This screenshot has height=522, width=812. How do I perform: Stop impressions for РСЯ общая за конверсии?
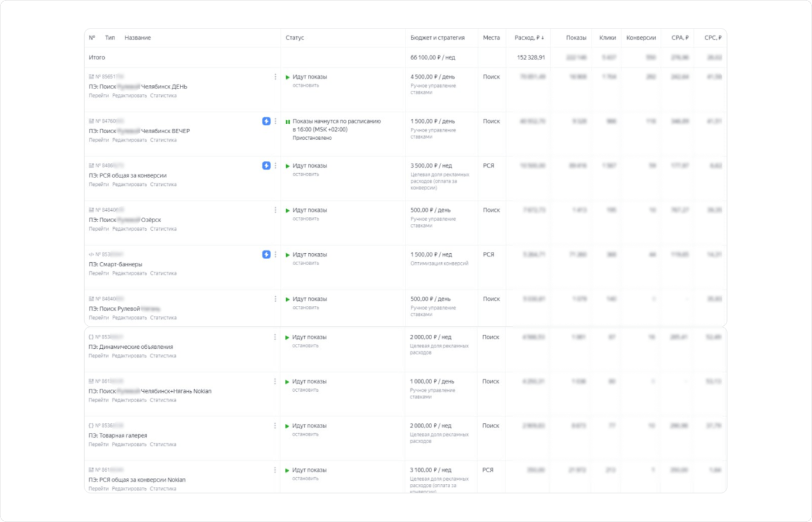(x=305, y=174)
